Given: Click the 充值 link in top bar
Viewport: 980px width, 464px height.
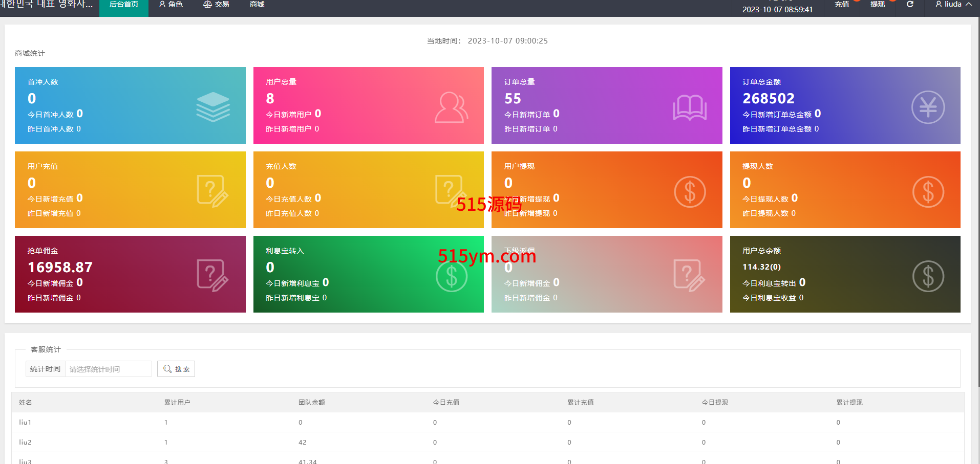Looking at the screenshot, I should [x=842, y=5].
